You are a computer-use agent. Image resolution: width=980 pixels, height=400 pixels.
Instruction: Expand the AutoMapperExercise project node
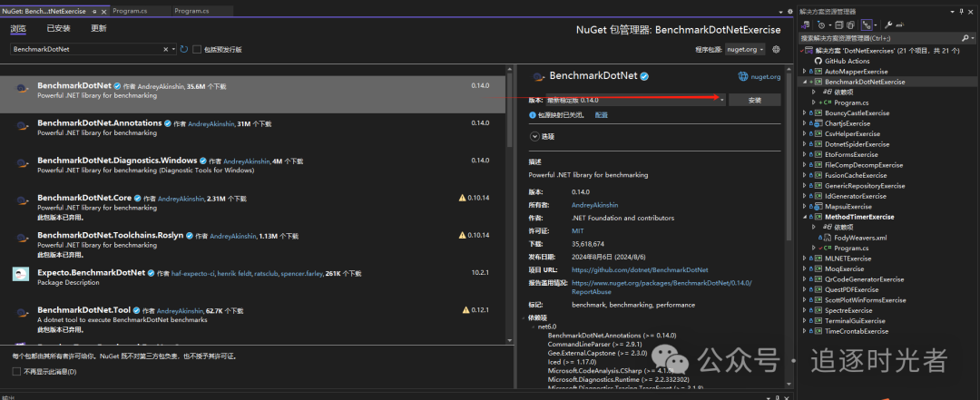(x=804, y=72)
